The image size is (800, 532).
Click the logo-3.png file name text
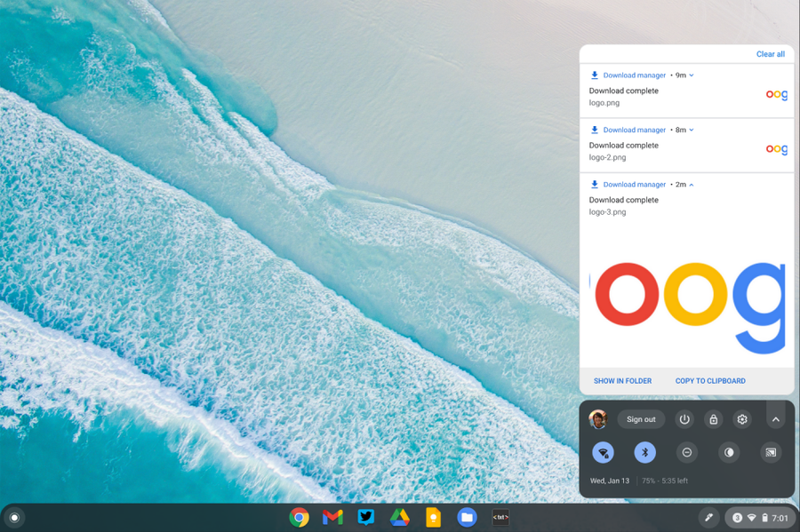[607, 211]
